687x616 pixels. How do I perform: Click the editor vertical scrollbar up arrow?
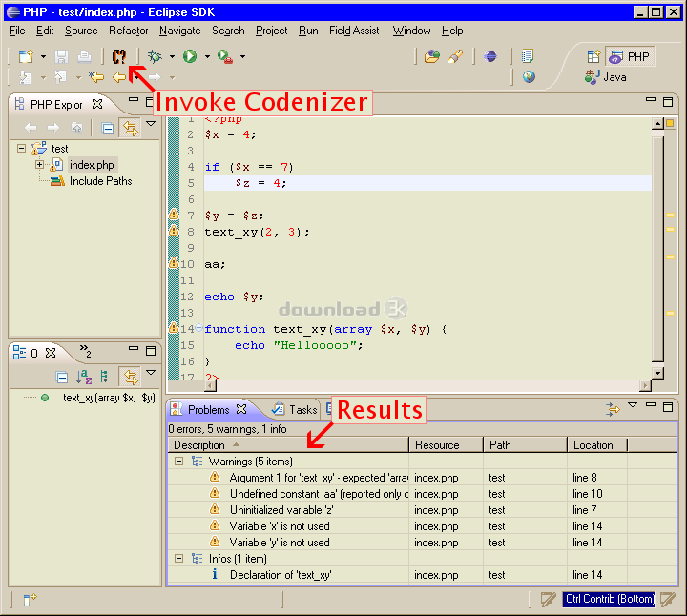(x=657, y=124)
